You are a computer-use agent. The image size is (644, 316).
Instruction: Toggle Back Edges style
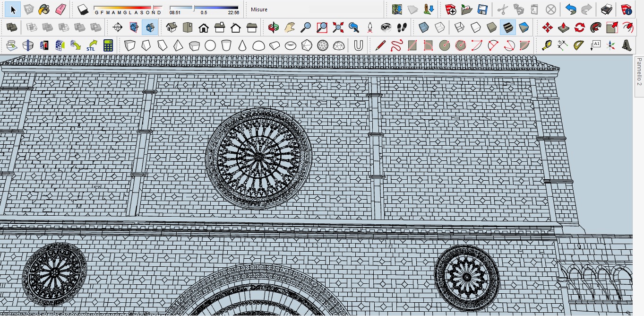(x=440, y=27)
